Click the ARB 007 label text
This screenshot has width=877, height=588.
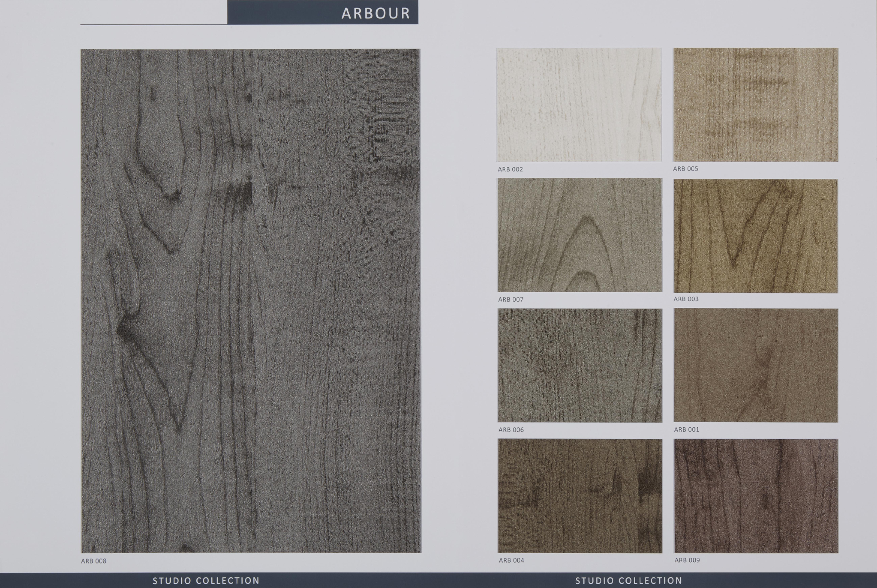pyautogui.click(x=511, y=300)
